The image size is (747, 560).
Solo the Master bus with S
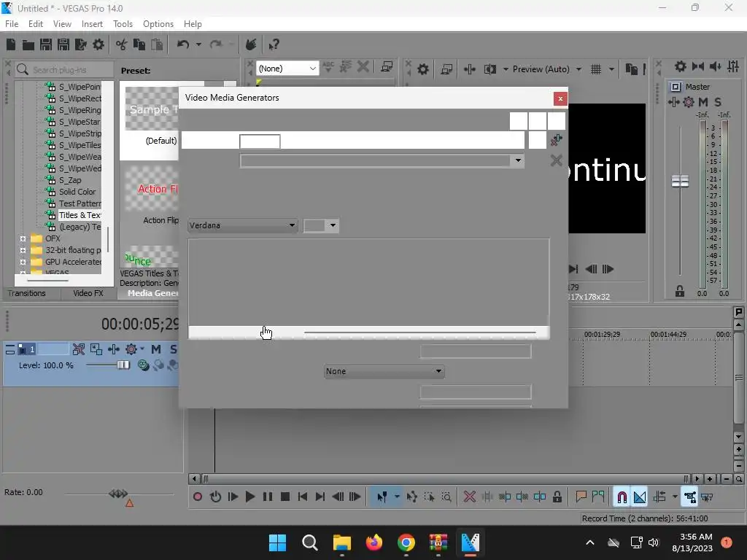tap(718, 102)
